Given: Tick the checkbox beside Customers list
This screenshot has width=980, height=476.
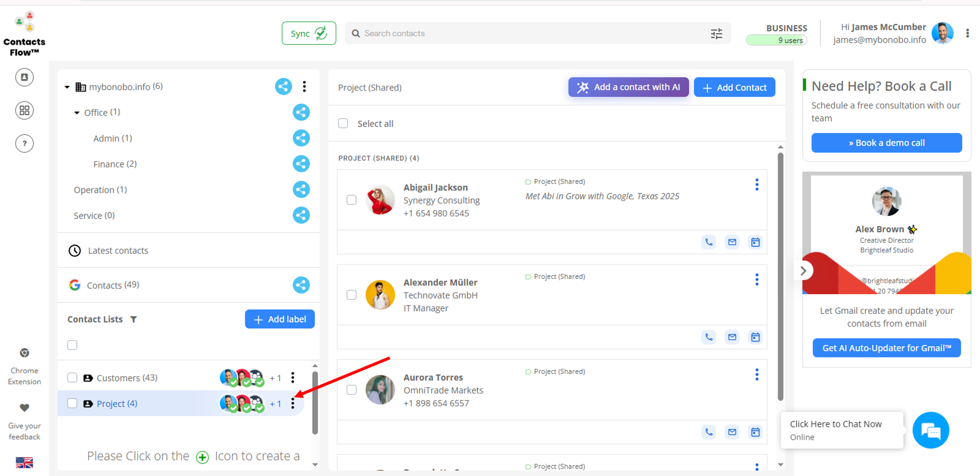Looking at the screenshot, I should [x=72, y=377].
